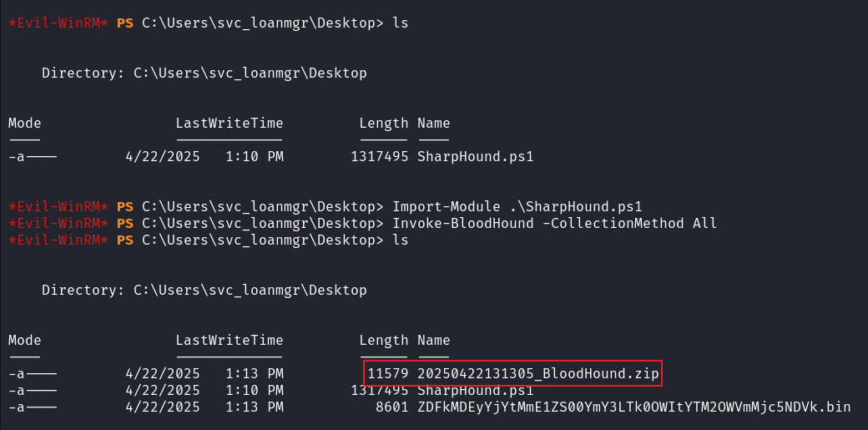Image resolution: width=868 pixels, height=430 pixels.
Task: Click the first Evil-WinRM prompt label
Action: click(58, 23)
